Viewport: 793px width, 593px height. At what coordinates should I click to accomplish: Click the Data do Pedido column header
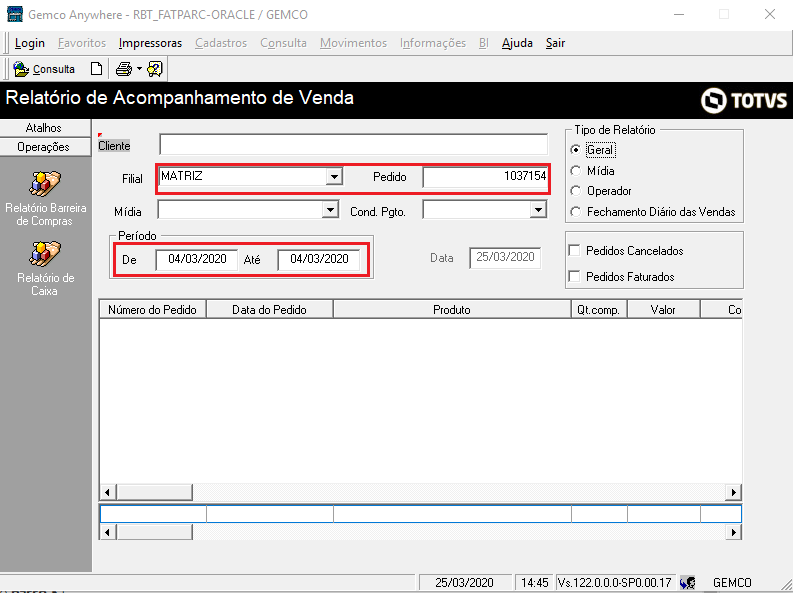(x=270, y=309)
